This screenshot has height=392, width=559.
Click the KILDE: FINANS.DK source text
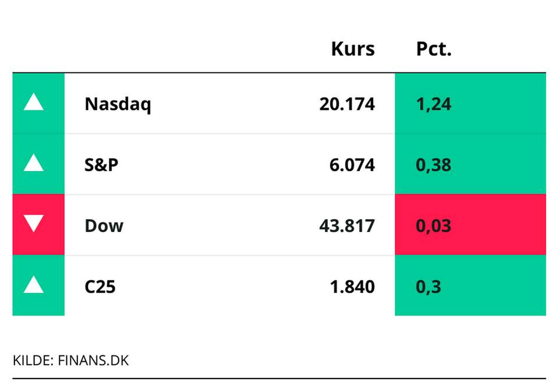click(70, 360)
